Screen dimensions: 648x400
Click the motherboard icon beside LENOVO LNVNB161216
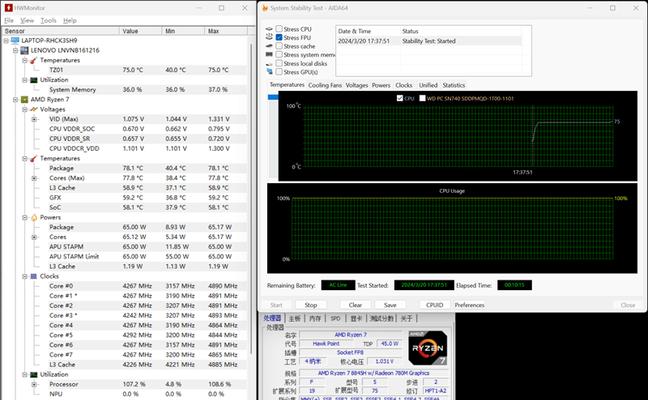(x=24, y=50)
